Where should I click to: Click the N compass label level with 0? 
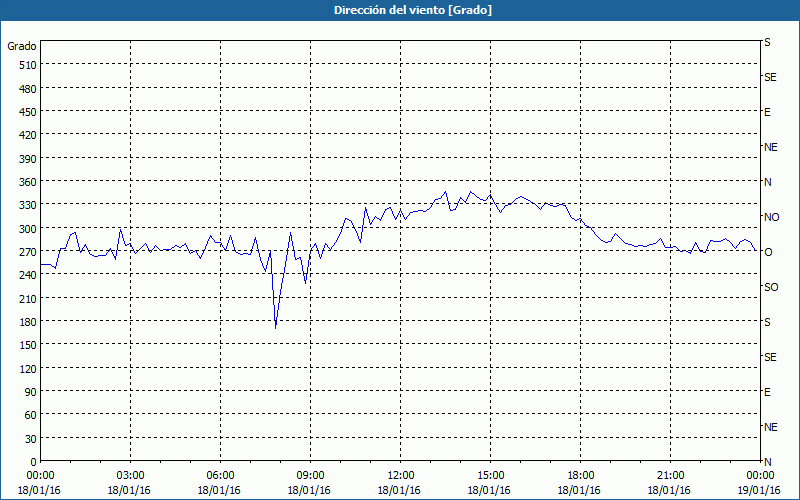tap(767, 462)
